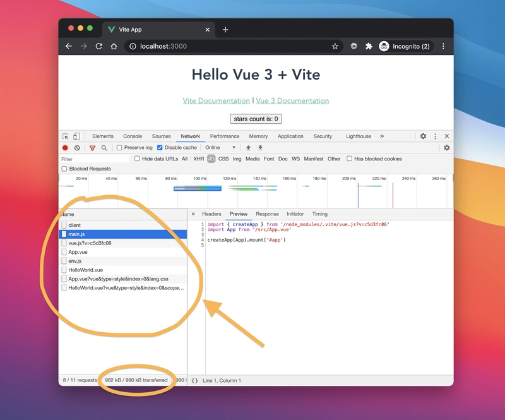
Task: Bookmark this page with the star icon
Action: (335, 46)
